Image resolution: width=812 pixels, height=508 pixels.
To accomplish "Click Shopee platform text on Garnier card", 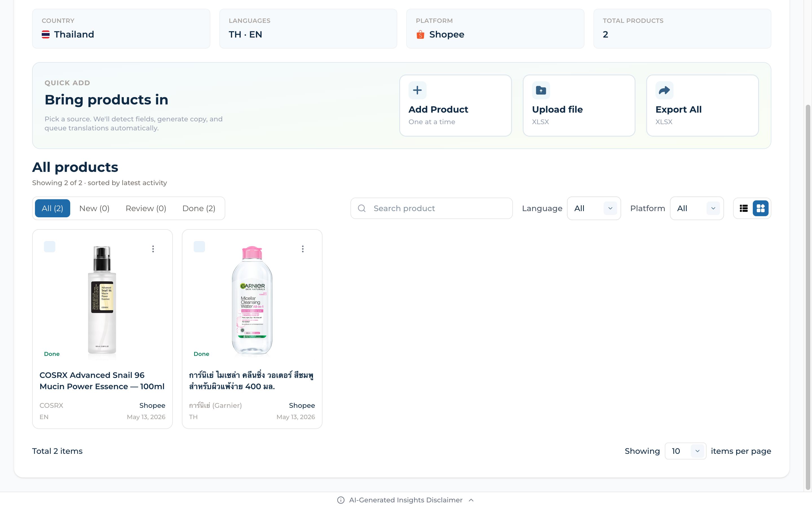I will [302, 406].
